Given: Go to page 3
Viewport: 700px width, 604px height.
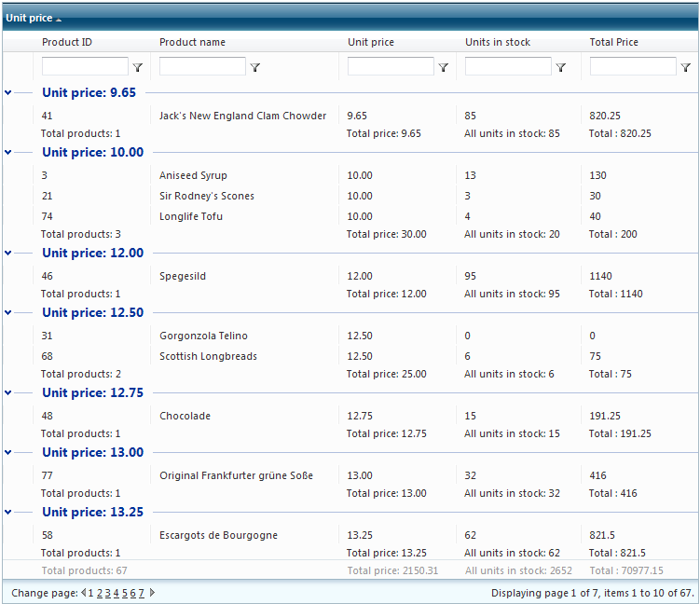Looking at the screenshot, I should pyautogui.click(x=107, y=593).
